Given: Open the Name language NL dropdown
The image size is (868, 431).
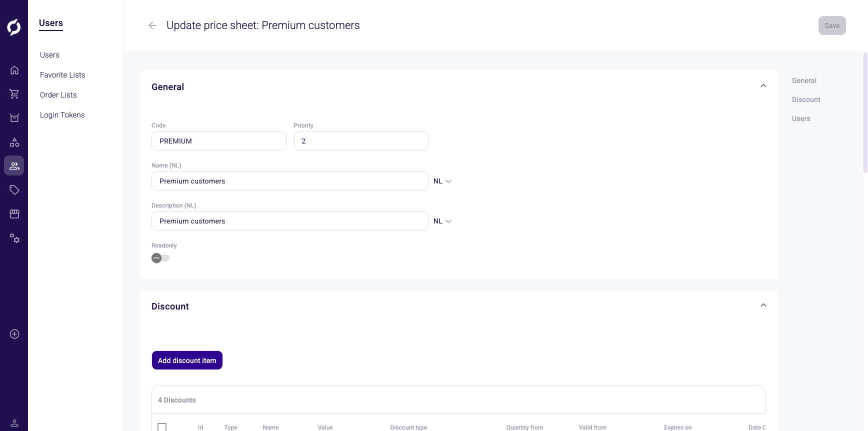Looking at the screenshot, I should (x=442, y=181).
